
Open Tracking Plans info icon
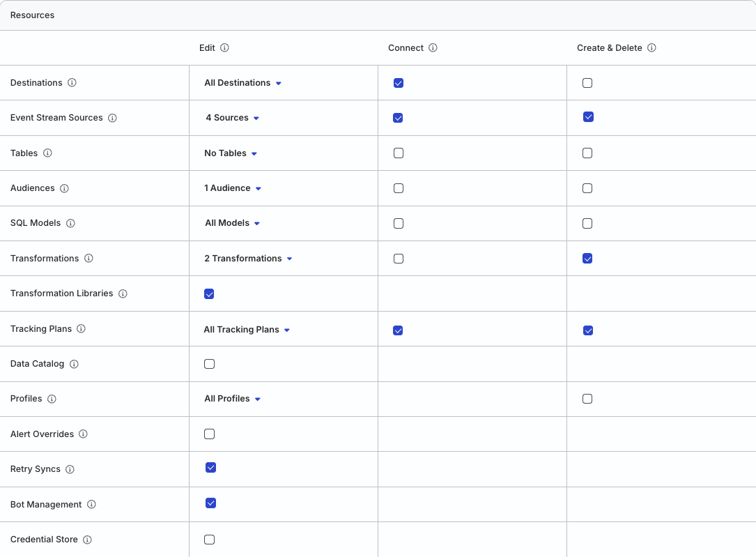81,329
